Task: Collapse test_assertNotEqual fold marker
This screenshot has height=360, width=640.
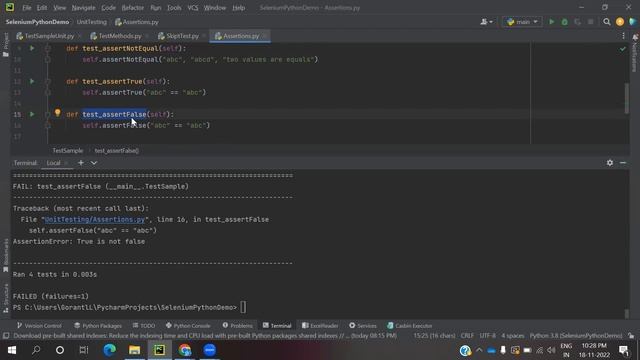Action: (48, 48)
